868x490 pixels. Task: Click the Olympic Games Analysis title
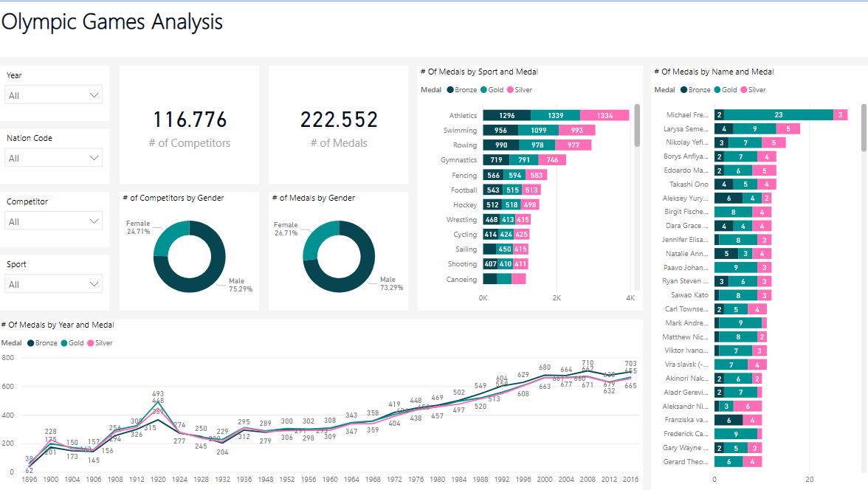click(111, 22)
